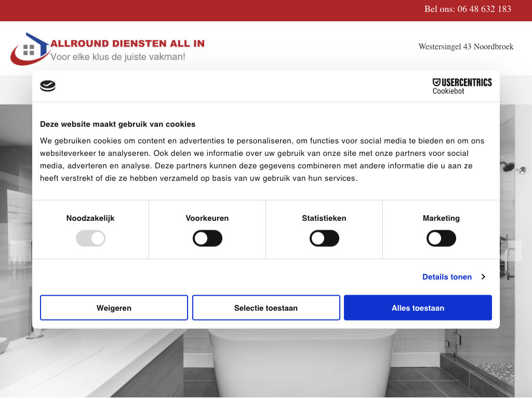Expand cookie details via Details tonen
The image size is (532, 399).
tap(447, 277)
